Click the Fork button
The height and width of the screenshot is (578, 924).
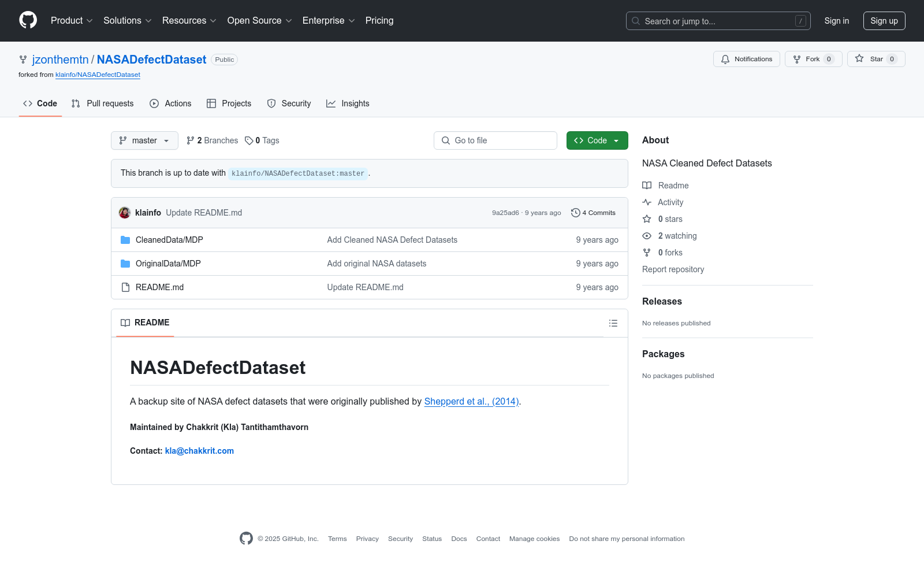coord(813,59)
